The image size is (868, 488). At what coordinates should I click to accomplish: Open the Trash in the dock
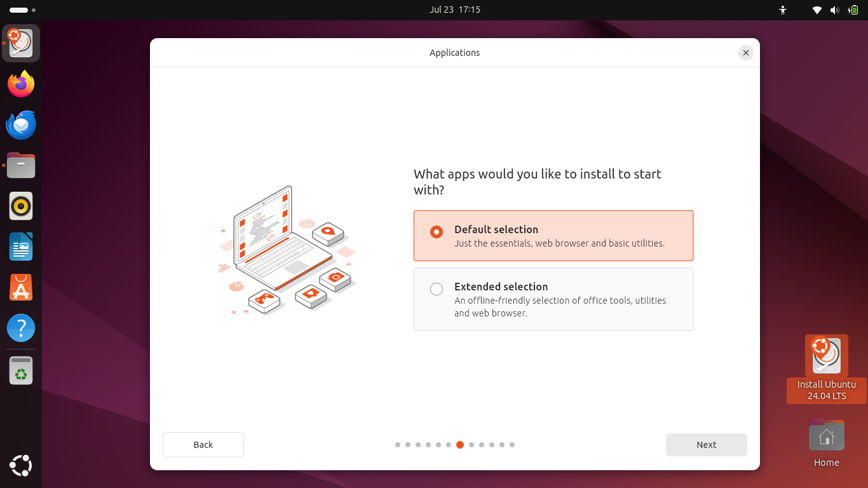pyautogui.click(x=21, y=370)
